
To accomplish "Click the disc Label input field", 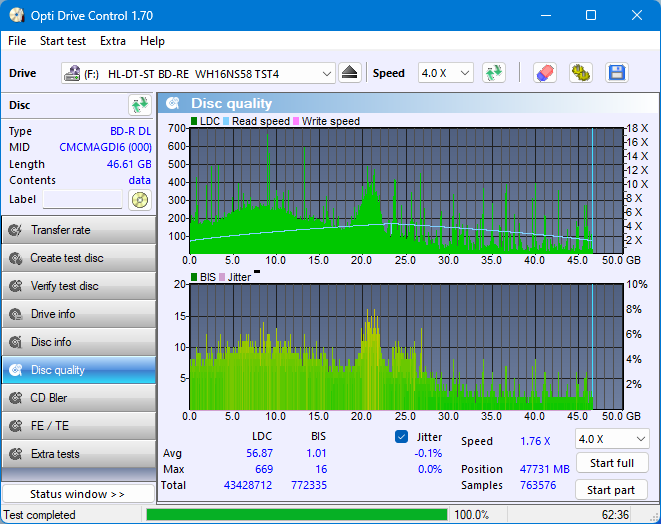I will 83,199.
